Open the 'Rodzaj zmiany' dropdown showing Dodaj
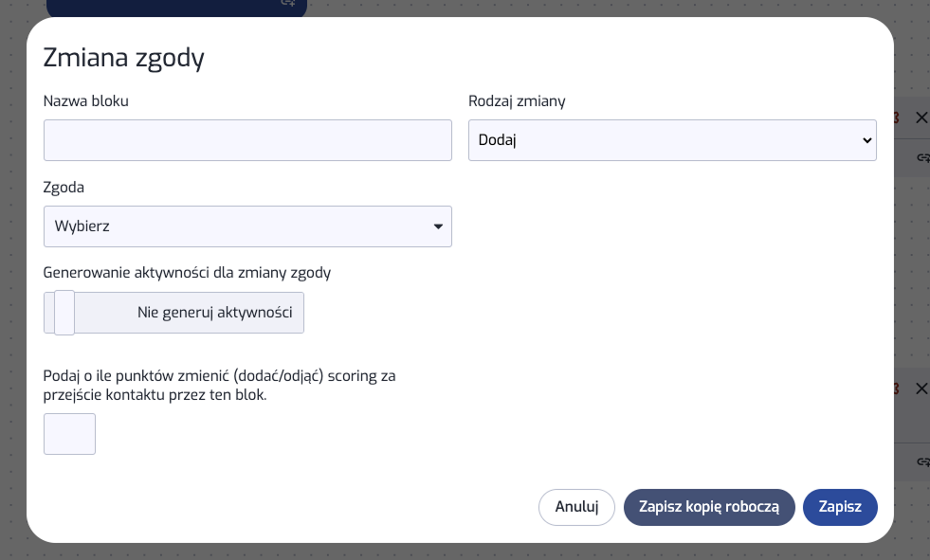The height and width of the screenshot is (560, 930). [671, 140]
